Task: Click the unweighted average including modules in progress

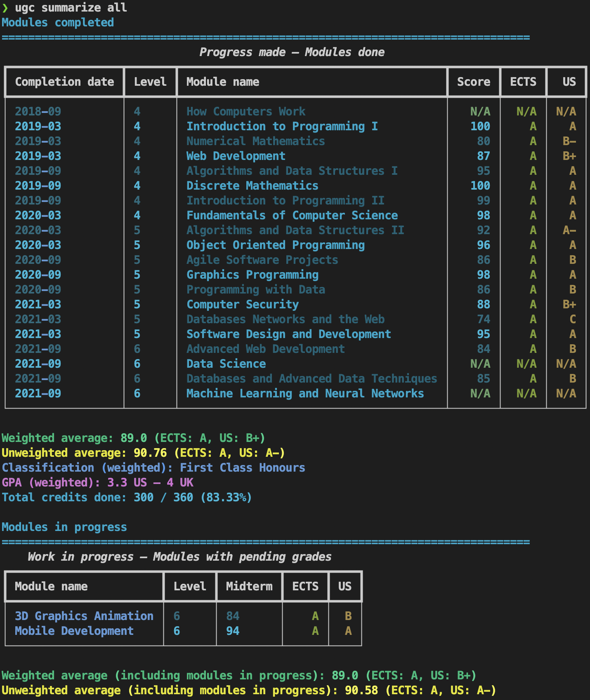Action: [249, 691]
